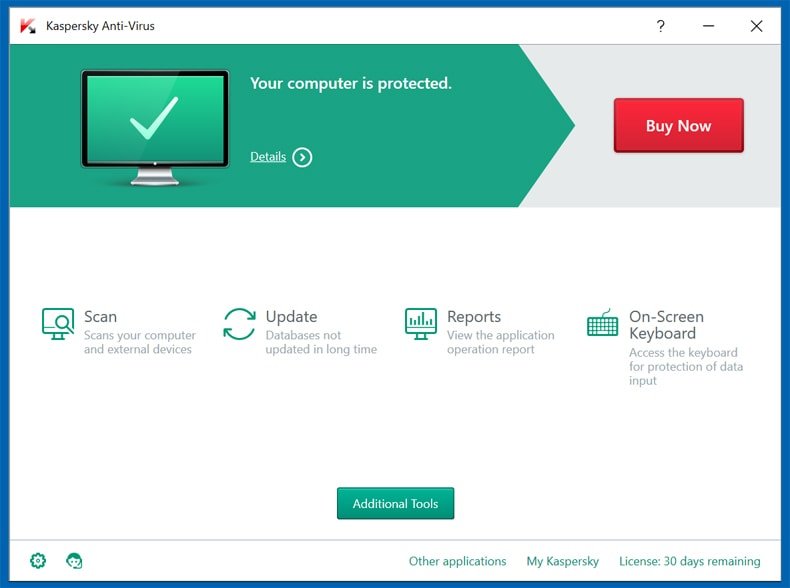790x588 pixels.
Task: Click the Reports heading
Action: 474,316
